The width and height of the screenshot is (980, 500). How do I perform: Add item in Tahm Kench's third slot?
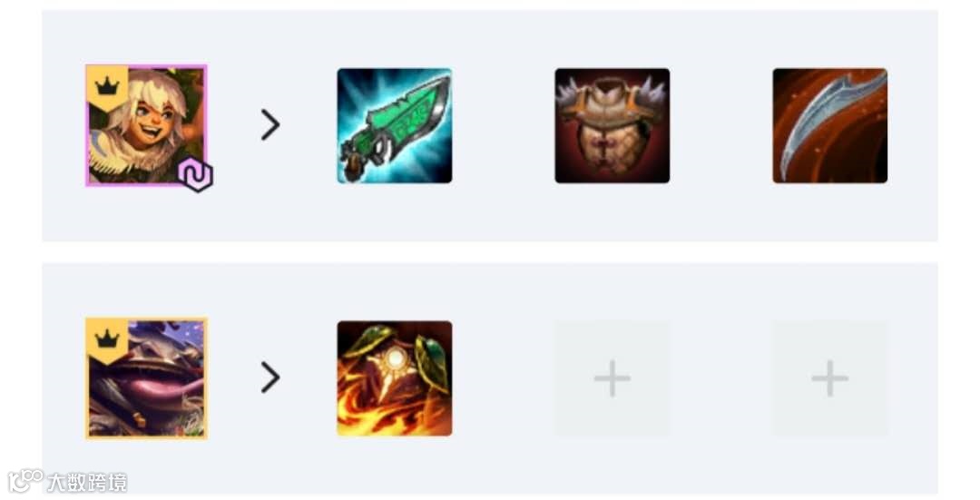coord(829,378)
